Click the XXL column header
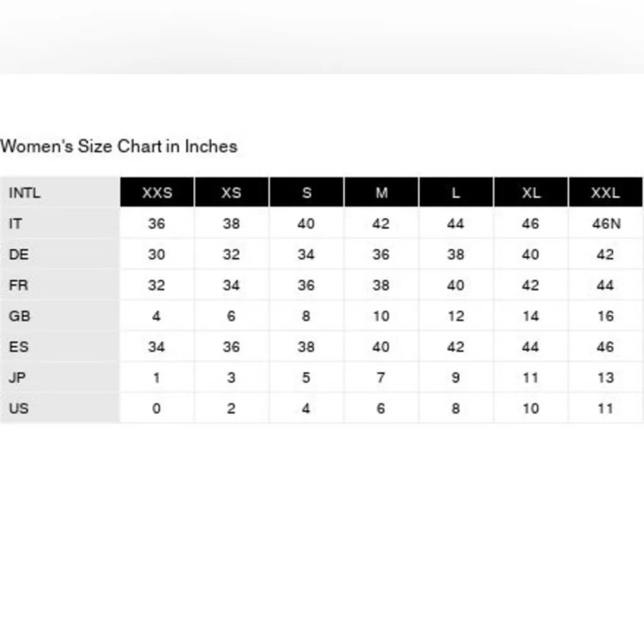 (605, 193)
